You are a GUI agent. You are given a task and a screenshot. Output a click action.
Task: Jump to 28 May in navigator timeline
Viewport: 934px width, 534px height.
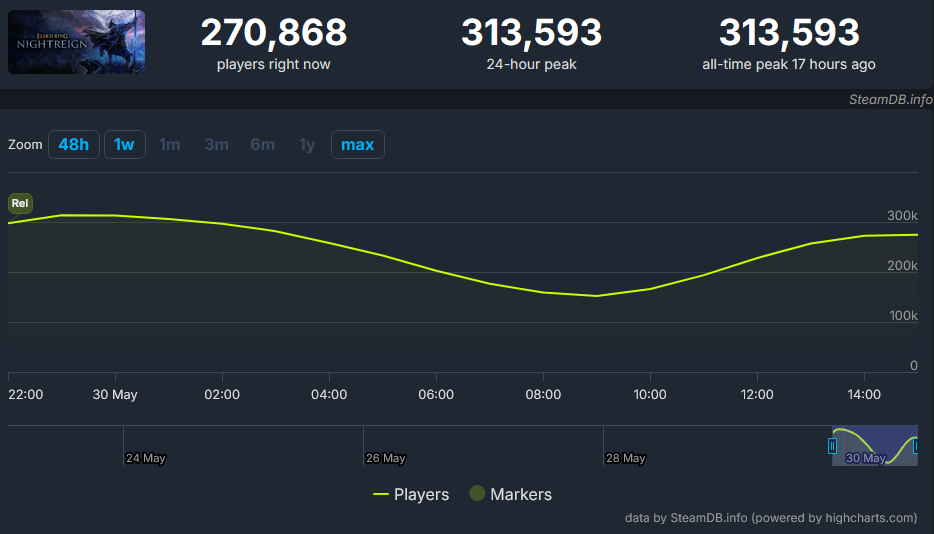click(x=625, y=458)
